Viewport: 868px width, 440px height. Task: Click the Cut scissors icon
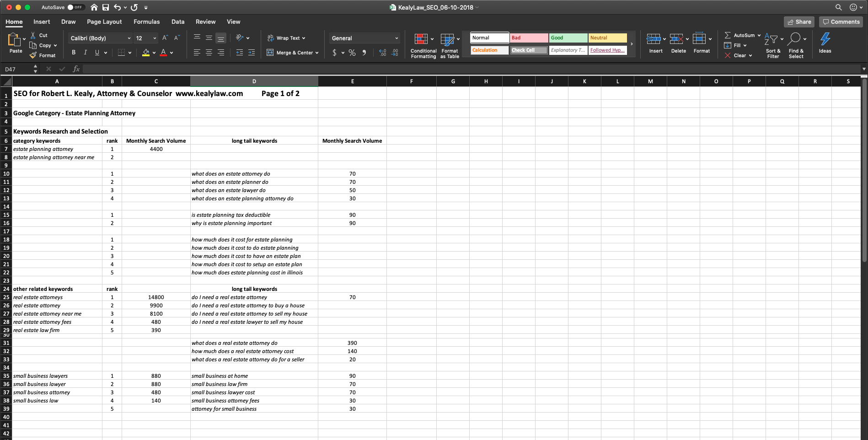point(33,35)
